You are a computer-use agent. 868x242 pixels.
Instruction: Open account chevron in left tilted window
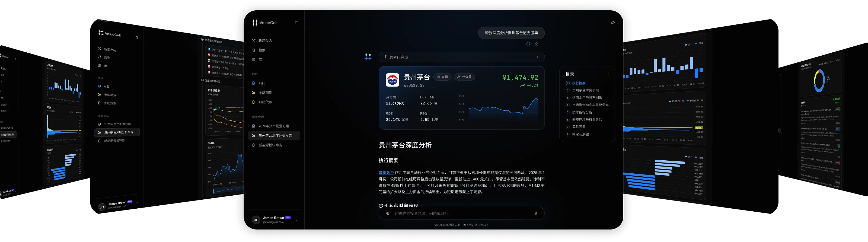[x=137, y=203]
